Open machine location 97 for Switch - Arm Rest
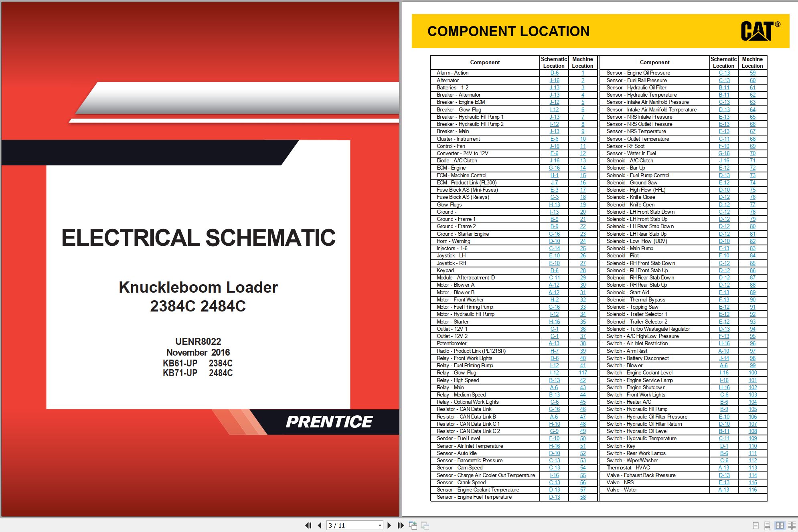Viewport: 798px width, 532px height. (x=753, y=351)
